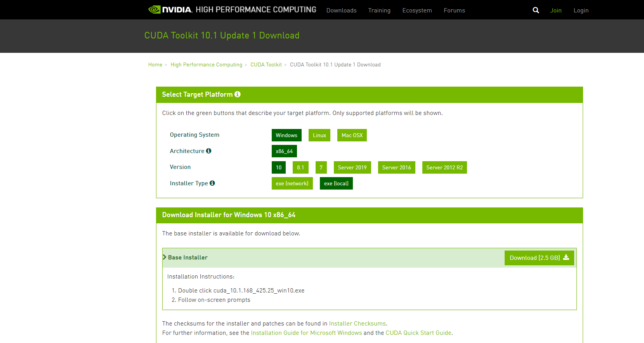Click the Version label

[x=180, y=167]
